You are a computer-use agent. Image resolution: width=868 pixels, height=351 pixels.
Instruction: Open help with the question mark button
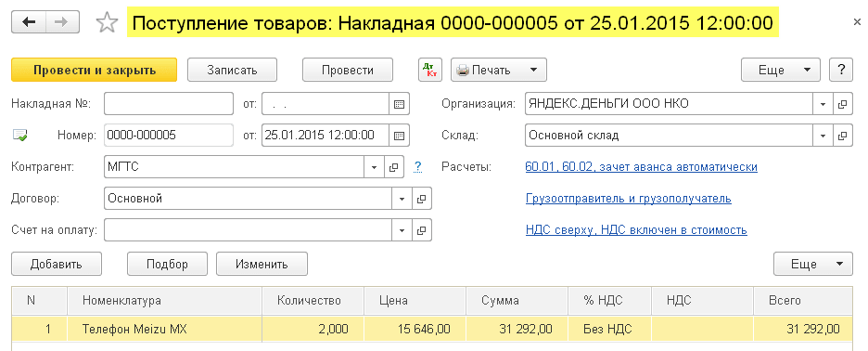coord(841,70)
